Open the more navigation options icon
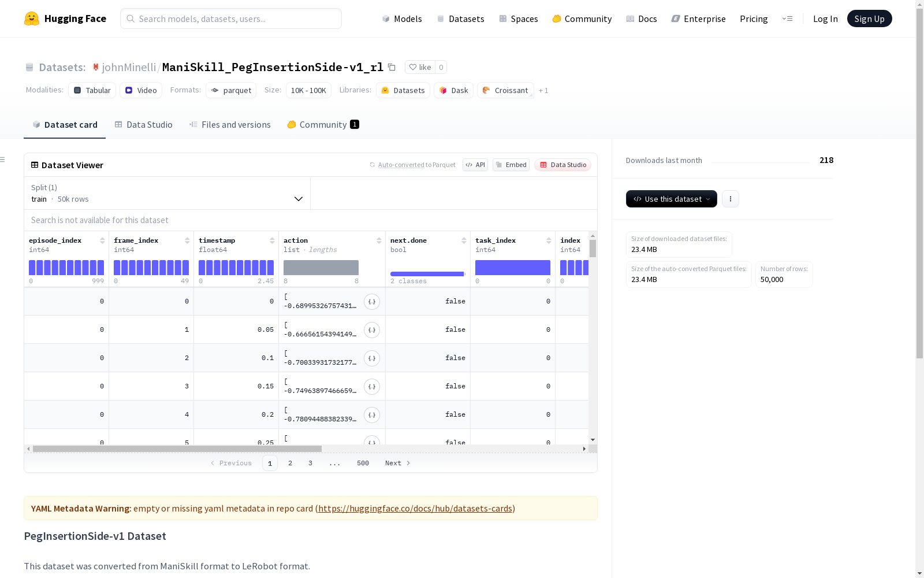This screenshot has height=578, width=924. (788, 18)
